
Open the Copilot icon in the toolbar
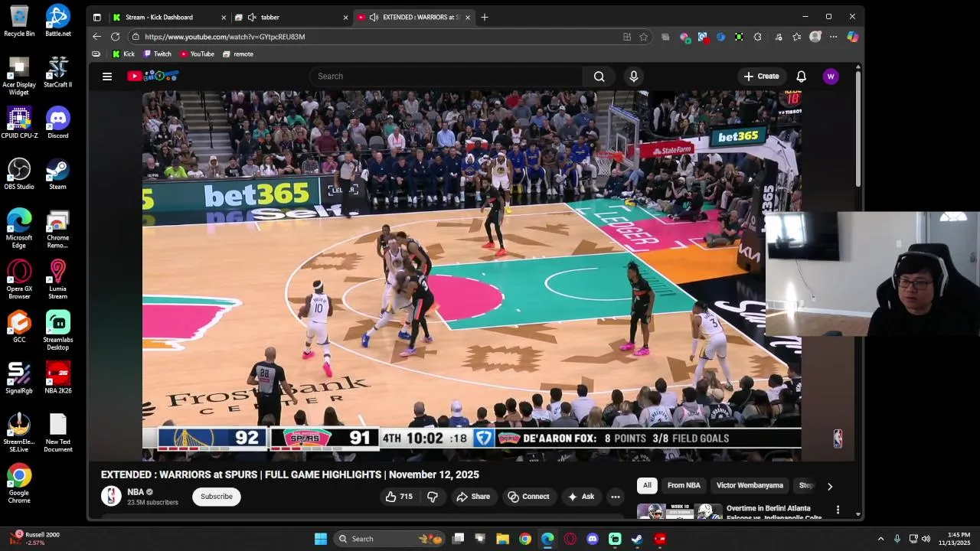coord(852,37)
